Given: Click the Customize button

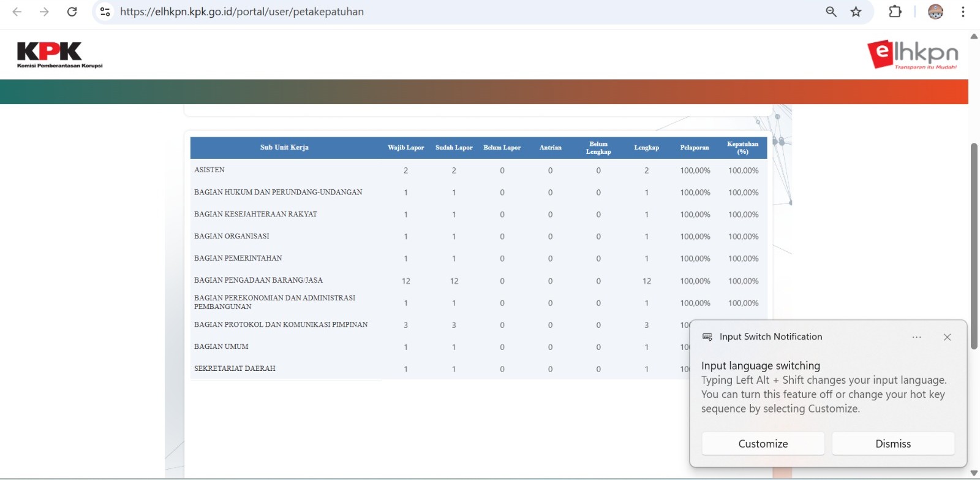Looking at the screenshot, I should pyautogui.click(x=763, y=444).
